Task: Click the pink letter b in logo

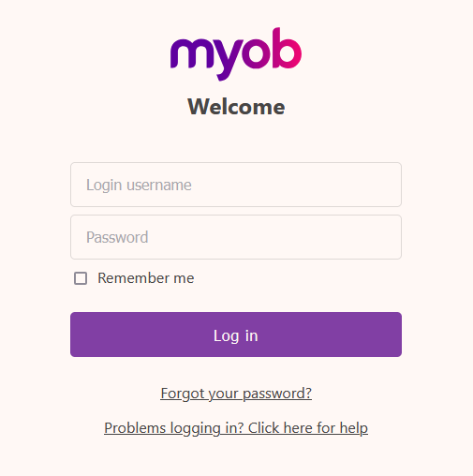Action: [x=288, y=48]
